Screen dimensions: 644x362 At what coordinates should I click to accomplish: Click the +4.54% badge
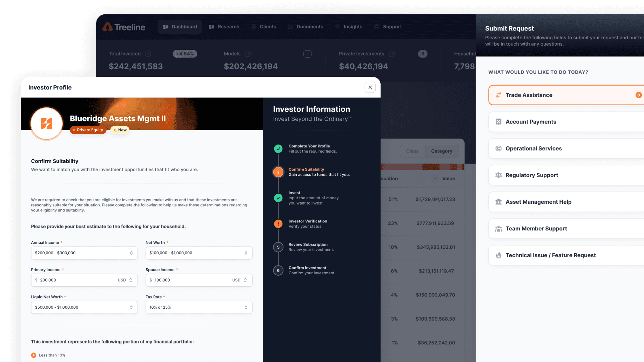click(185, 54)
